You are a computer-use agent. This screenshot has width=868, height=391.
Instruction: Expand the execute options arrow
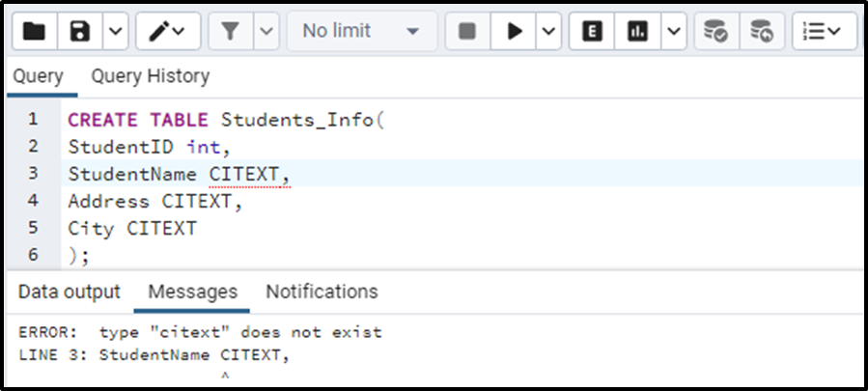[548, 32]
